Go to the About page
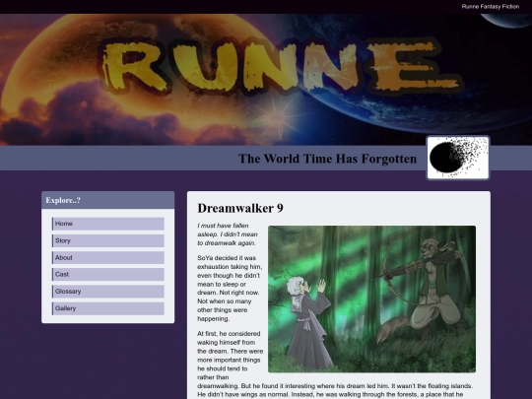 (x=108, y=257)
